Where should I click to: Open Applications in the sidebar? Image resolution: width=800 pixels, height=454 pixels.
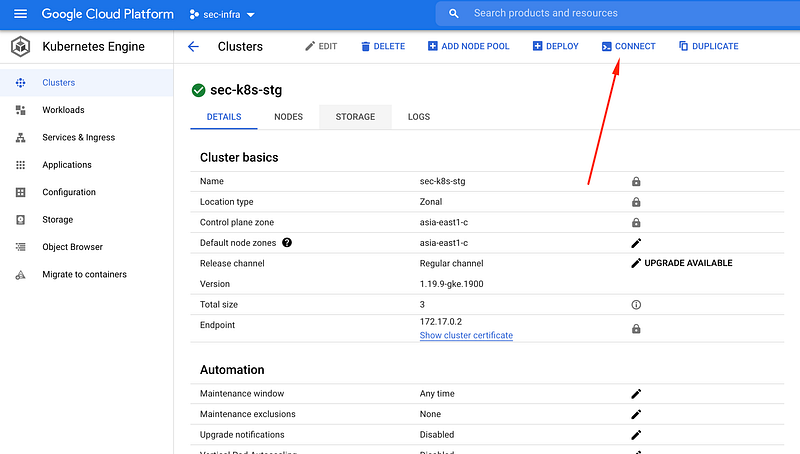[x=87, y=165]
